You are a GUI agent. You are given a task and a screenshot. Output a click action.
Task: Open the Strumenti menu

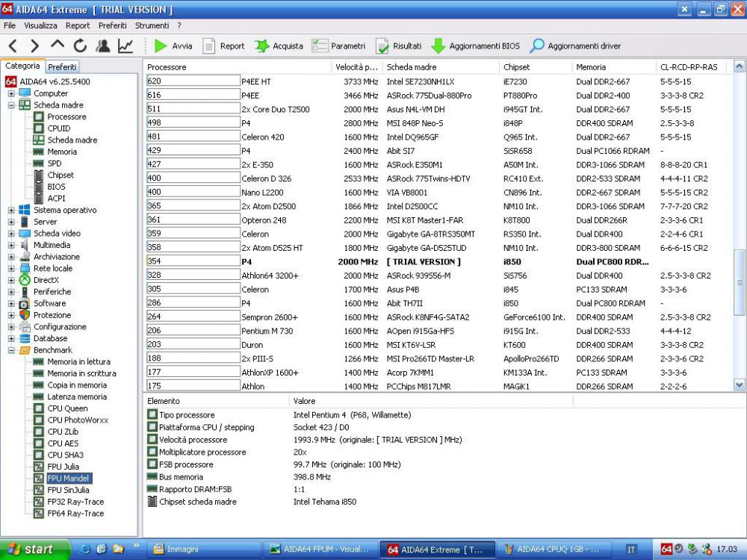coord(152,25)
